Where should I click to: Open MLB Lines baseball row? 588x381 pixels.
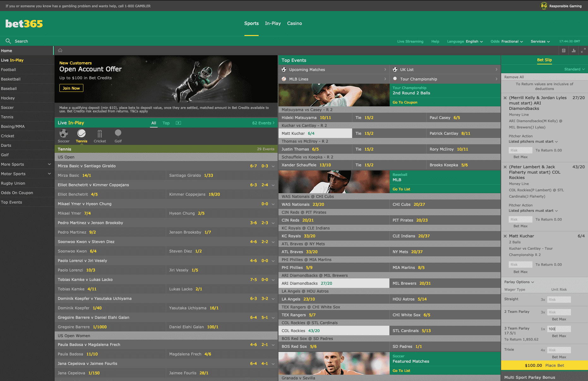(x=334, y=79)
